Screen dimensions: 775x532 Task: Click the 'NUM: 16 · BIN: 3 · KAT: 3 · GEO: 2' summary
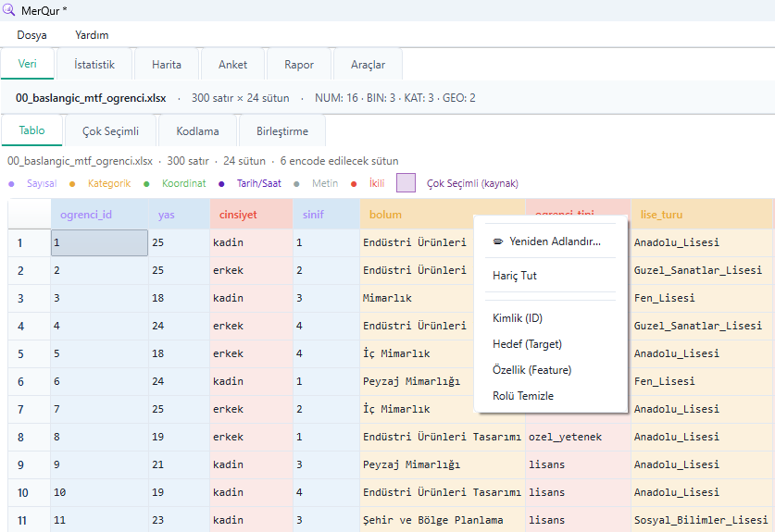(x=395, y=98)
